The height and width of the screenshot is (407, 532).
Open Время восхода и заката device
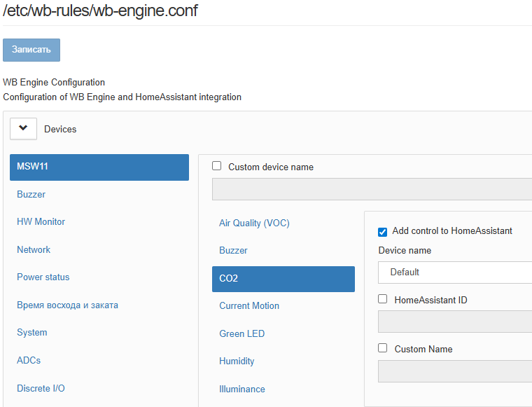coord(68,305)
